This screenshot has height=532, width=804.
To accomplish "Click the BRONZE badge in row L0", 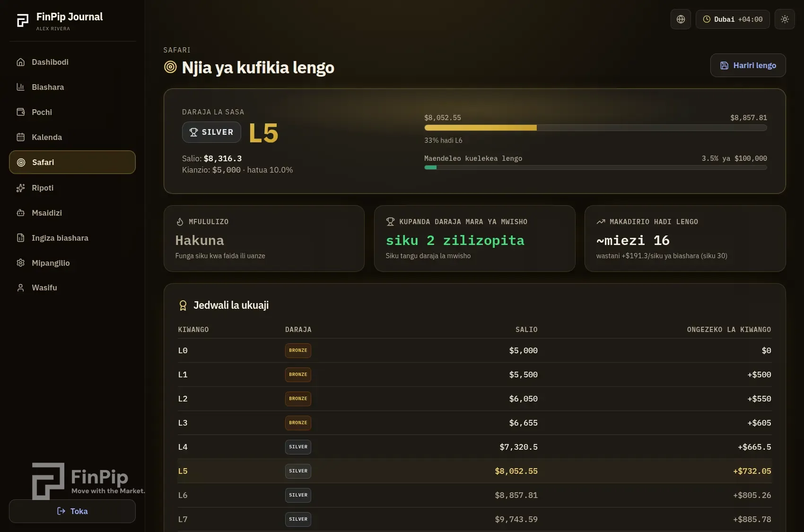I will (x=298, y=350).
